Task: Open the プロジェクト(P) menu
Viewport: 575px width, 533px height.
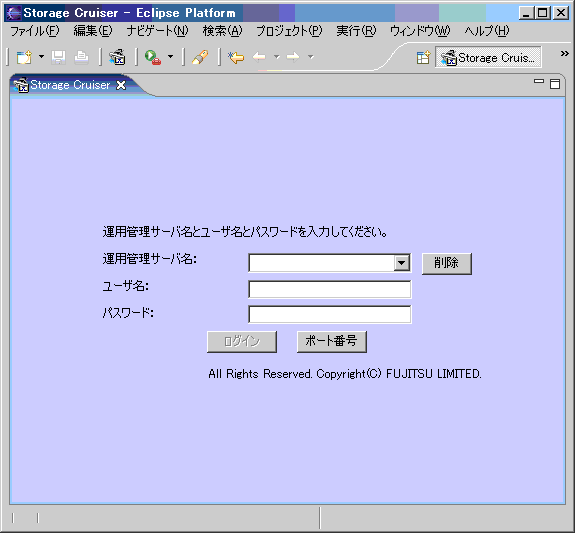Action: pos(289,31)
